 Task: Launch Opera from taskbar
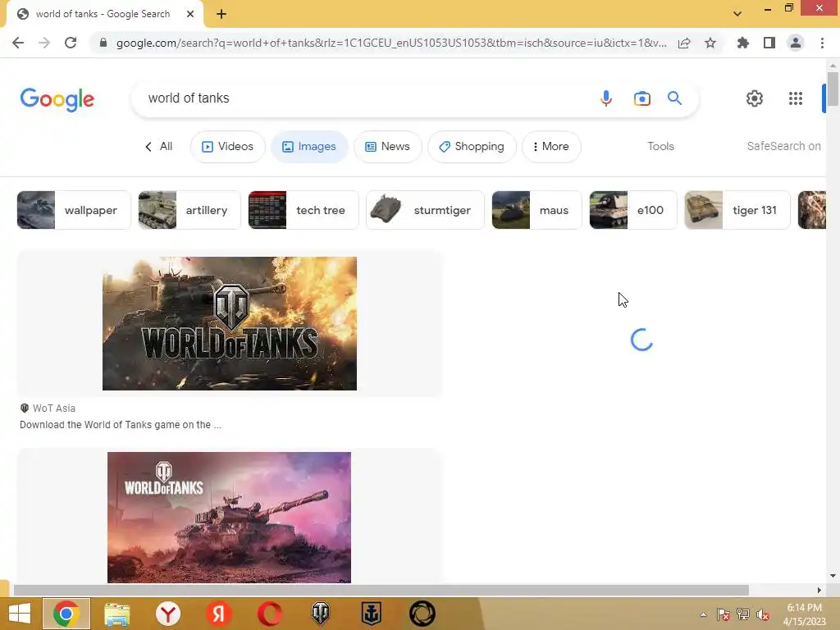pos(269,614)
